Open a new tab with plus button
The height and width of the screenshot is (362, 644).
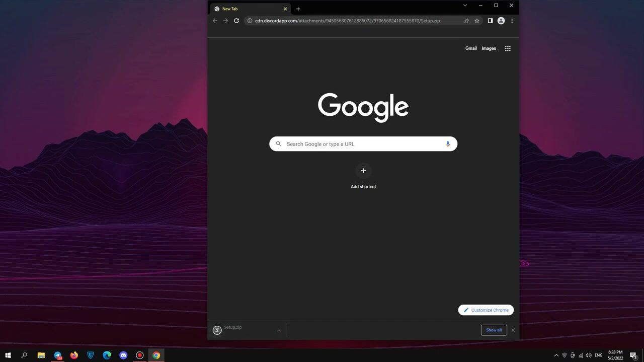[x=298, y=9]
